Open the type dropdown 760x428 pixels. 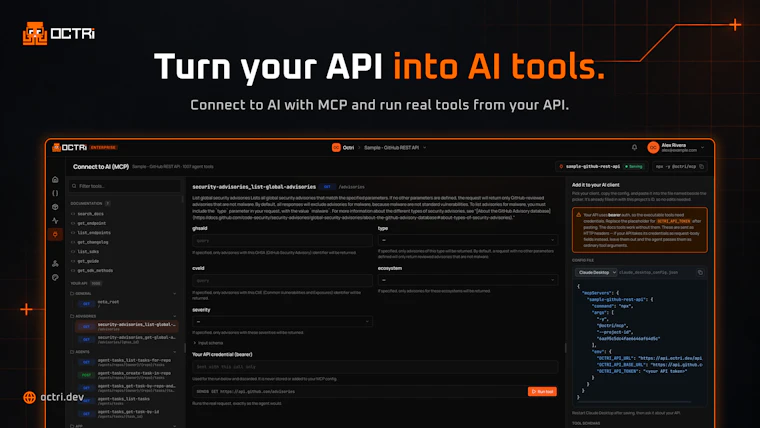coord(468,240)
